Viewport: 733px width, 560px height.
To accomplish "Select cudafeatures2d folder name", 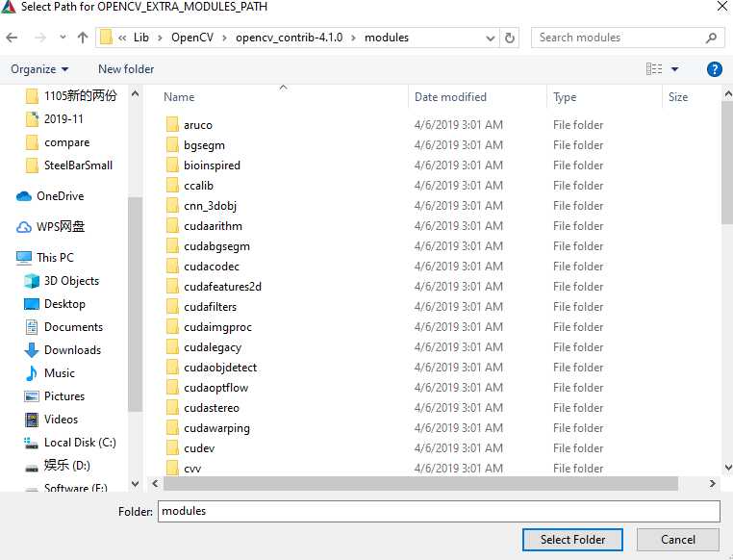I will [222, 286].
